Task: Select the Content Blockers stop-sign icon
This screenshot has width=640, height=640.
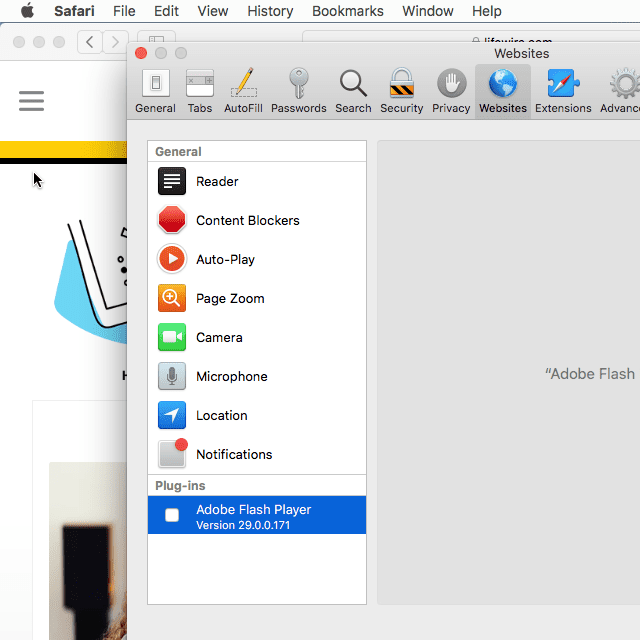Action: [x=172, y=220]
